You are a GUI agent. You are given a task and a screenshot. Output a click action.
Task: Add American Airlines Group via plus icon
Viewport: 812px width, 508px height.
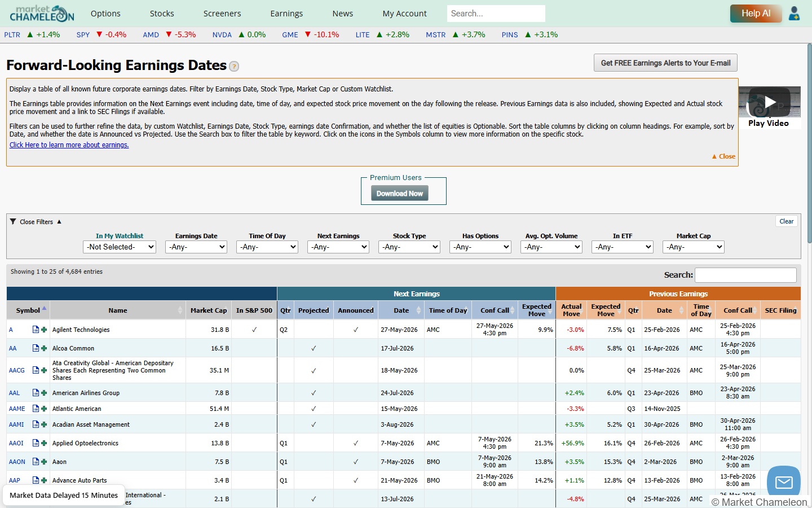pyautogui.click(x=44, y=393)
